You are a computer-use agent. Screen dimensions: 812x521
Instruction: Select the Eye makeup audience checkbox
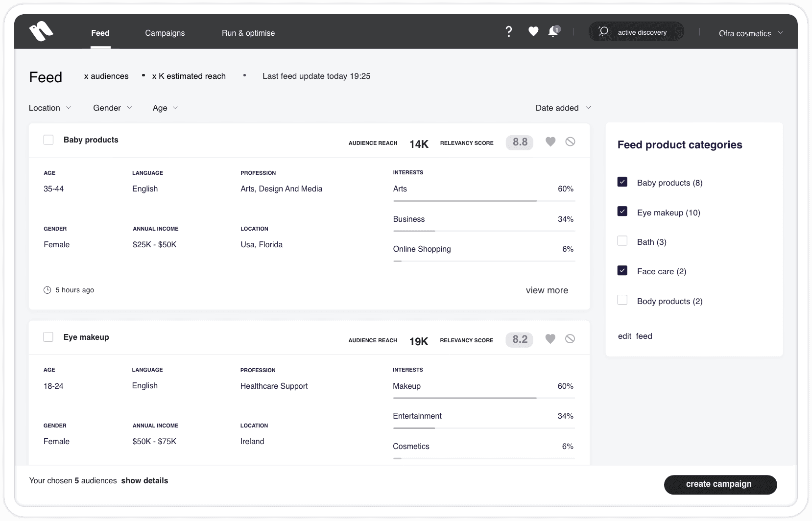pyautogui.click(x=48, y=337)
